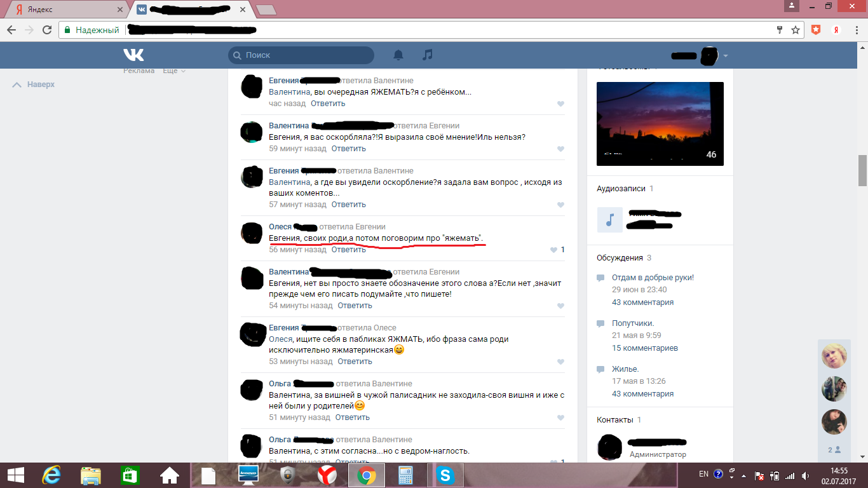Reply to comment posted 59 минут назад
Viewport: 868px width, 488px height.
(349, 149)
